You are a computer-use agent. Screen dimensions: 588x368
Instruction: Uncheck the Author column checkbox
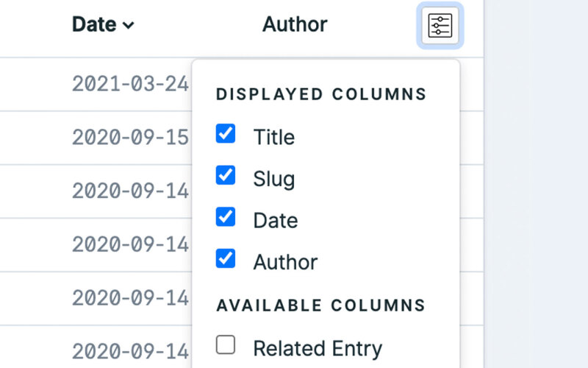pos(226,259)
